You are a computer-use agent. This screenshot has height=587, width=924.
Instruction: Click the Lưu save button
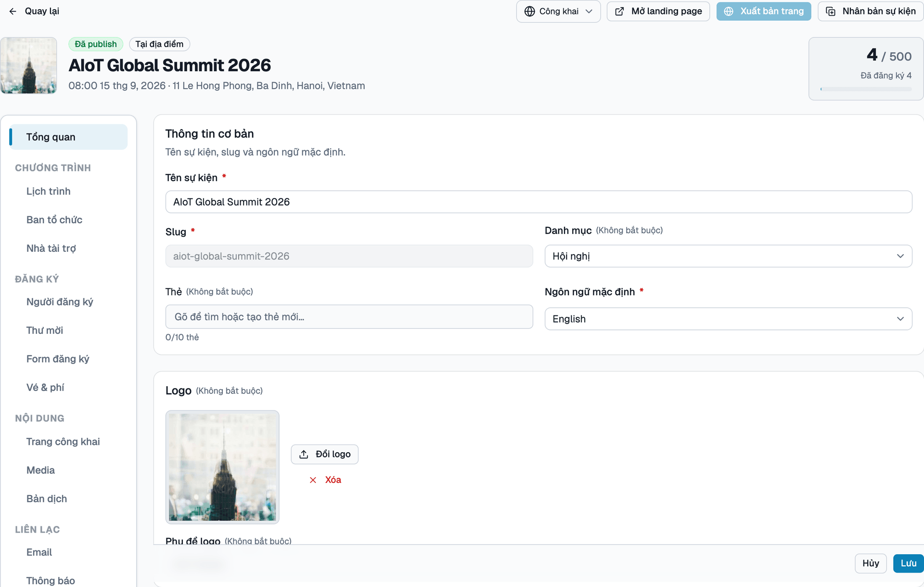click(x=908, y=563)
